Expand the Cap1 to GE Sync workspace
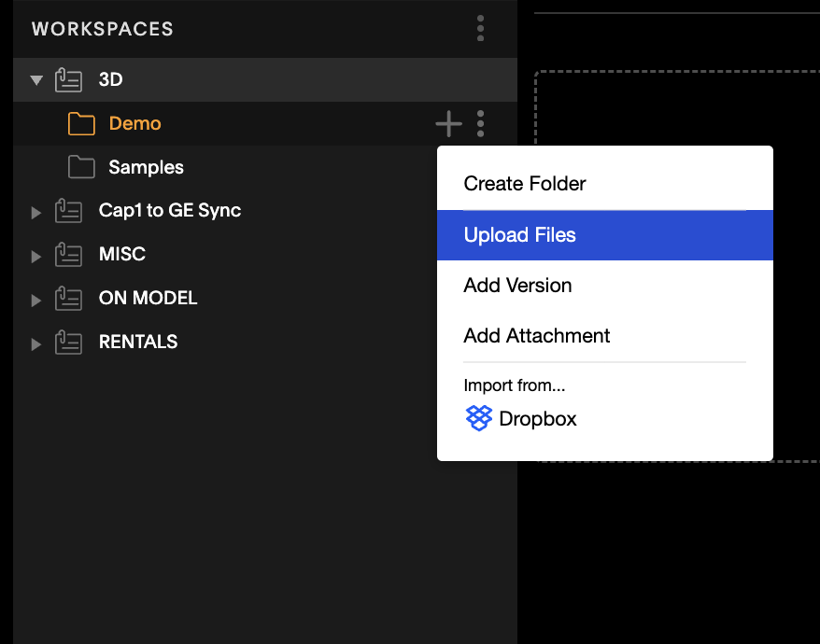Viewport: 820px width, 644px height. 35,212
